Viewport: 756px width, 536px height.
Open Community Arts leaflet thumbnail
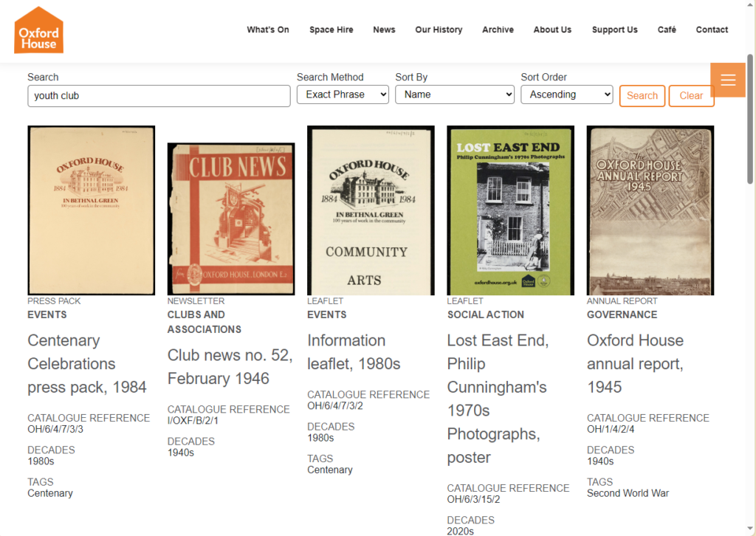371,210
